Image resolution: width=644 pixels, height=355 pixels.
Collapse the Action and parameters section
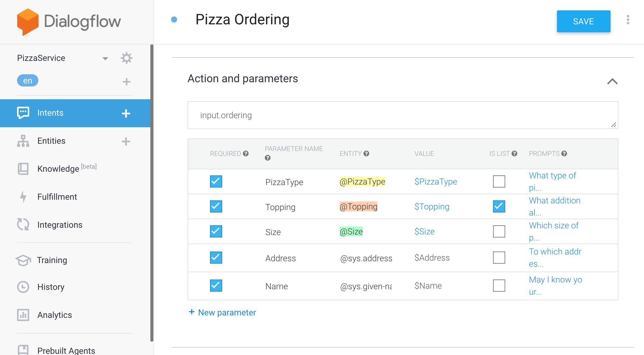tap(612, 81)
